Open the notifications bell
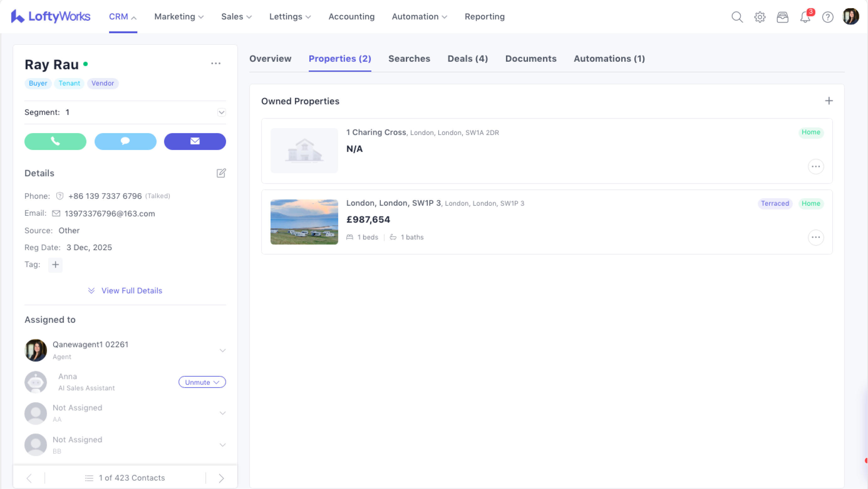Screen dimensions: 868x489 805,17
